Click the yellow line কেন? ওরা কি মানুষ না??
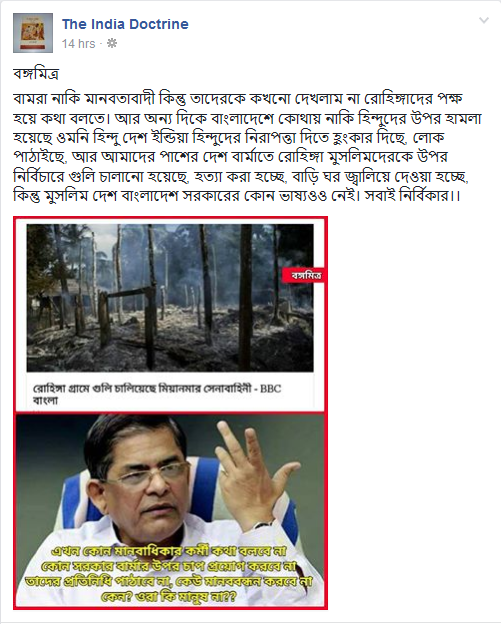Screen dimensions: 501x624 (x=169, y=597)
